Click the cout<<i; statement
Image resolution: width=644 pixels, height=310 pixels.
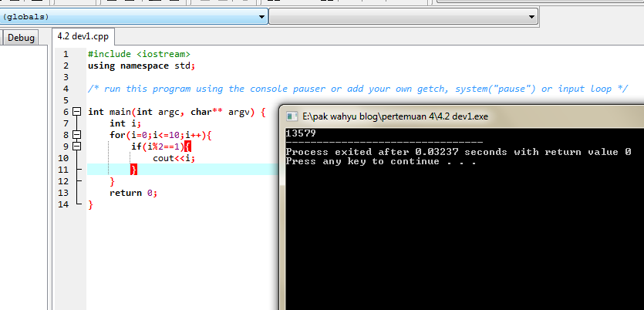point(174,157)
